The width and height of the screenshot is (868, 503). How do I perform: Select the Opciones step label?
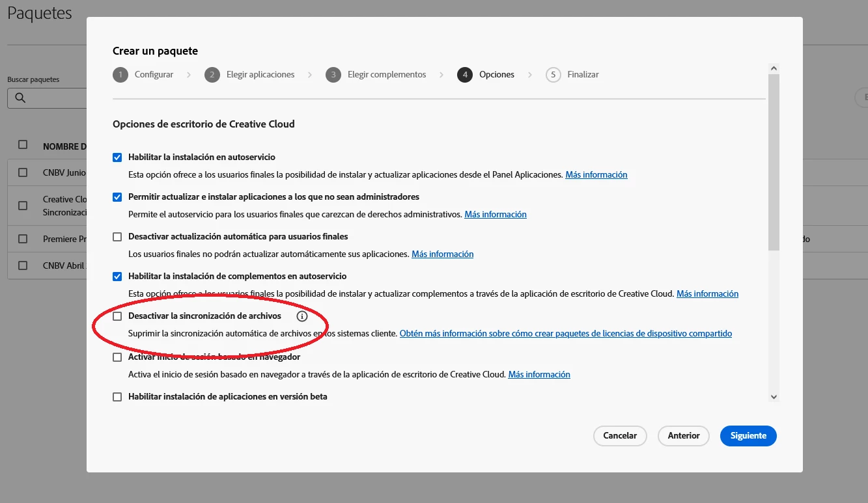[497, 75]
